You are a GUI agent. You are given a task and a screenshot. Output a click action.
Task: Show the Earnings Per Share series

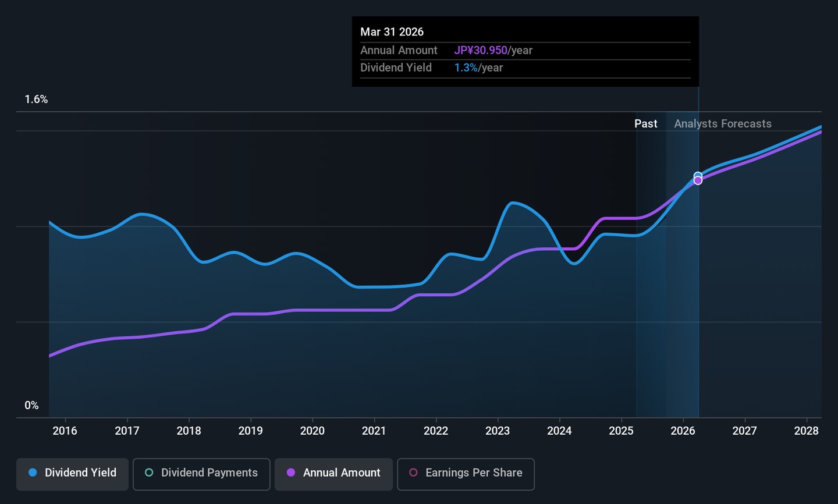466,474
